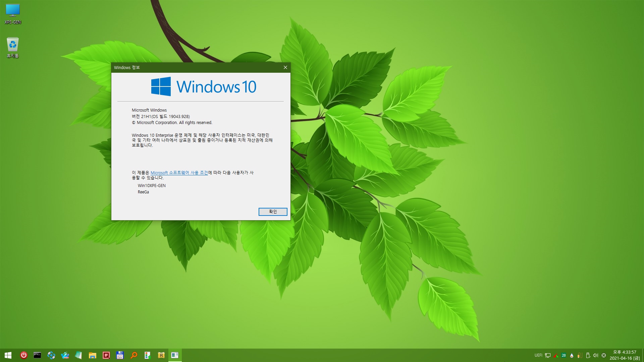Click the red power button taskbar icon
644x362 pixels.
tap(23, 355)
